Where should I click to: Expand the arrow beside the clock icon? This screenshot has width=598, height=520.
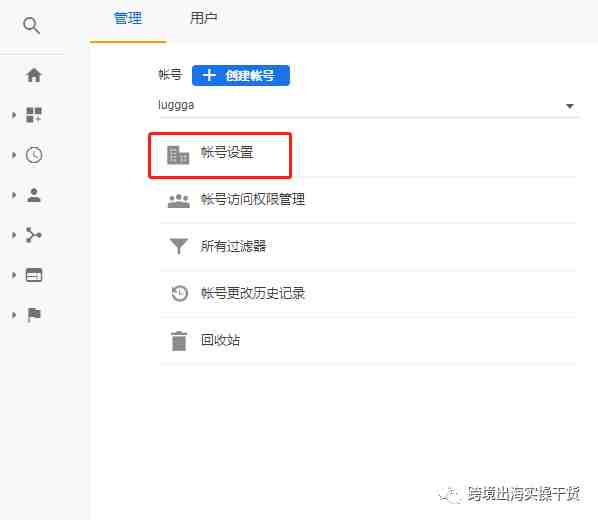(14, 155)
